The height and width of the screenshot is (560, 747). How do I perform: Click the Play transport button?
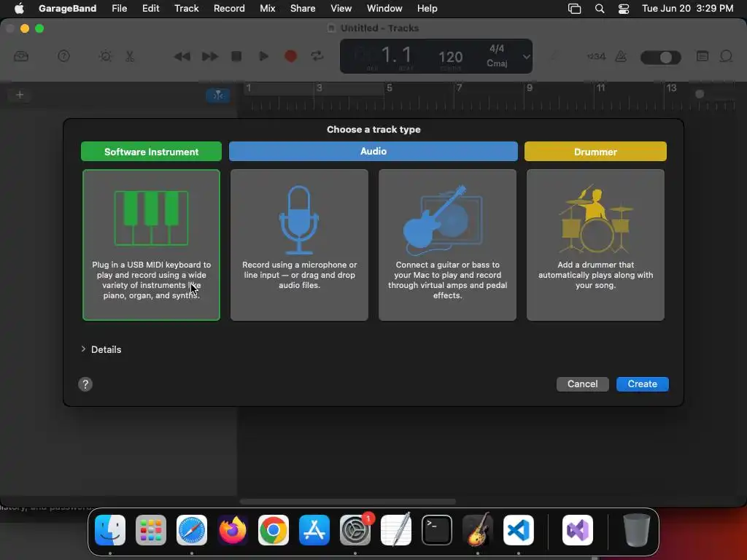[x=263, y=56]
